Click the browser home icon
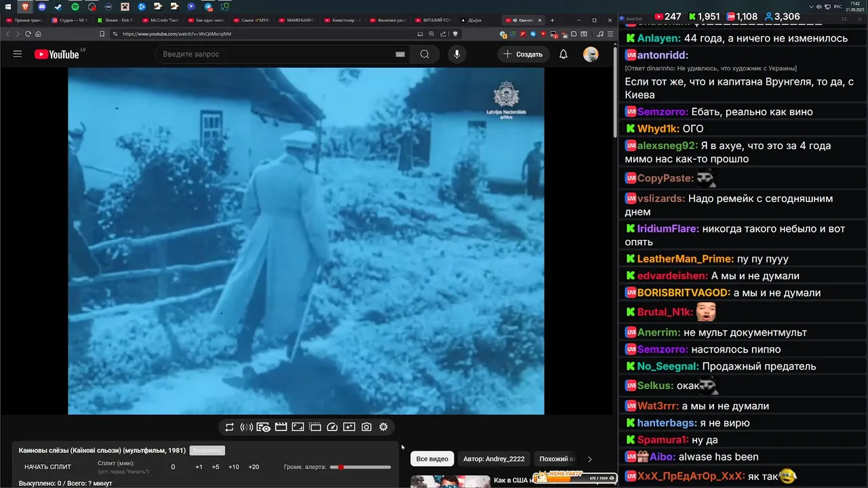Screen dimensions: 868x488 tap(38, 34)
